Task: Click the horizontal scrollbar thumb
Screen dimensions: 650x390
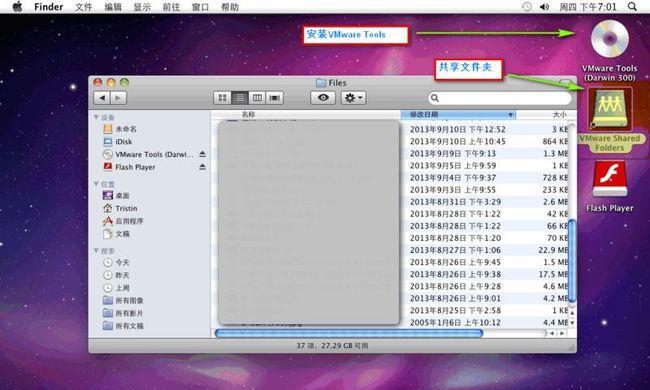Action: tap(349, 333)
